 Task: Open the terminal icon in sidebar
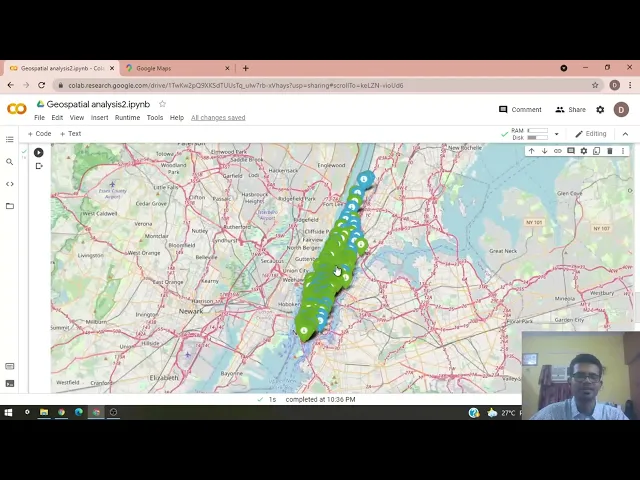click(10, 383)
